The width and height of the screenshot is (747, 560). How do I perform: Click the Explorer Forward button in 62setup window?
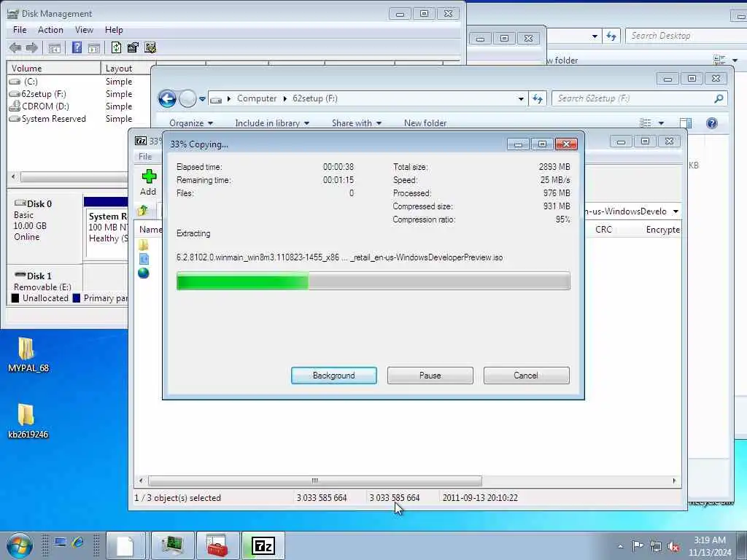[x=187, y=98]
